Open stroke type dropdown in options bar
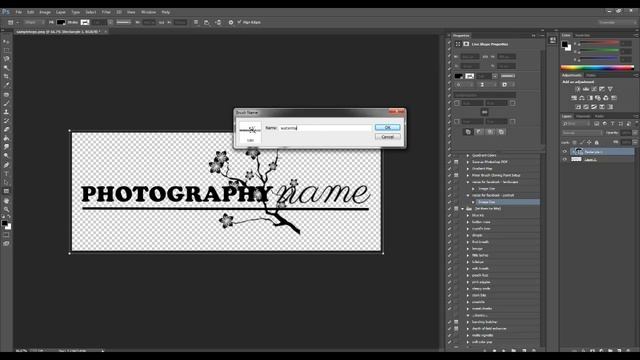 coord(123,22)
